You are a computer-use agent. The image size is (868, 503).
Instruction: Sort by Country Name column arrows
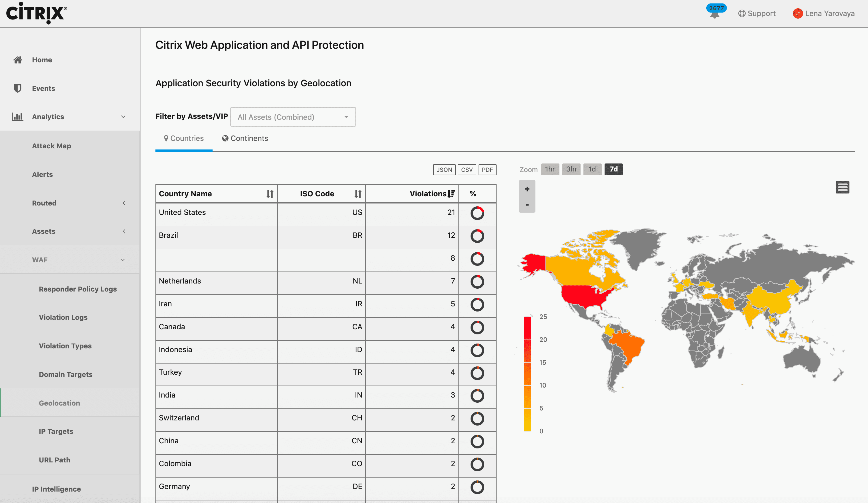270,193
